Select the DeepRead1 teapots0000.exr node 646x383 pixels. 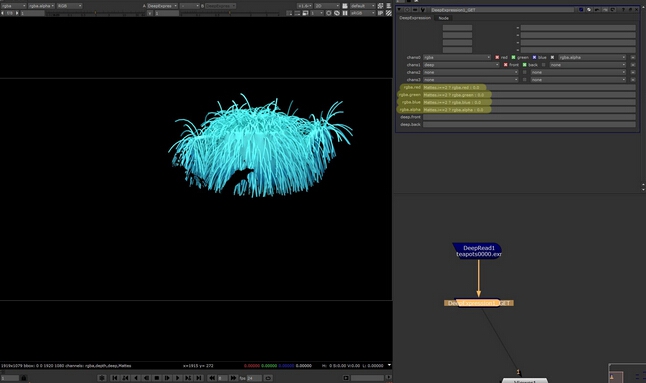(478, 251)
